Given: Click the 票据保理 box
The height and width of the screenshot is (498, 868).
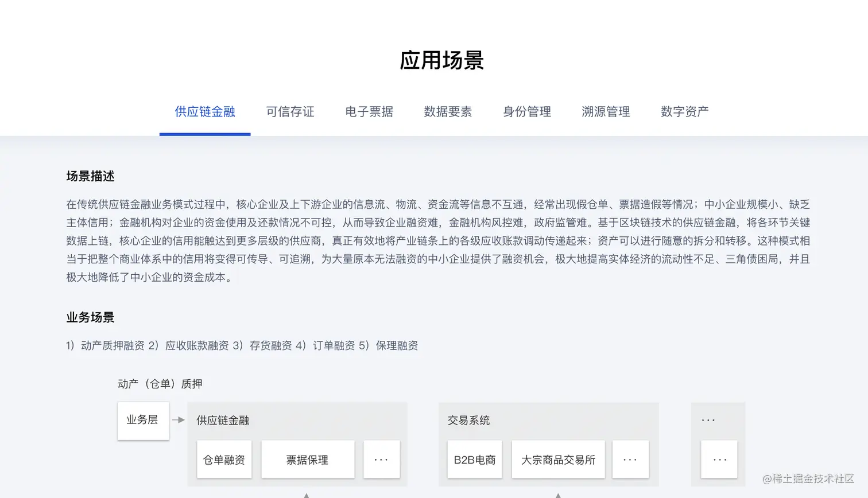Looking at the screenshot, I should (308, 460).
